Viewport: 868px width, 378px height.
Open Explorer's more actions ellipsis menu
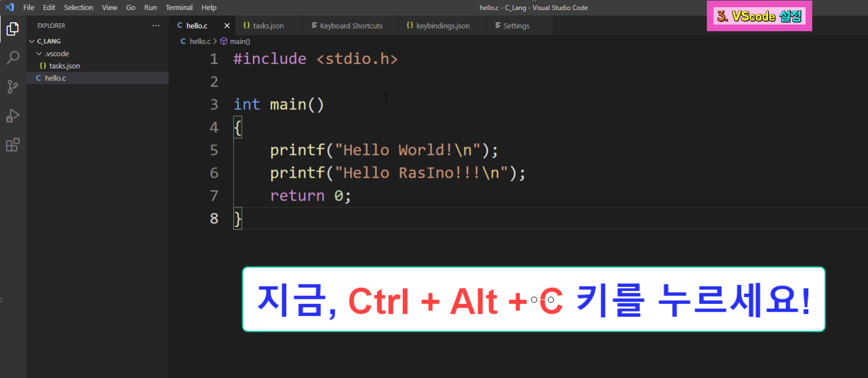(156, 26)
